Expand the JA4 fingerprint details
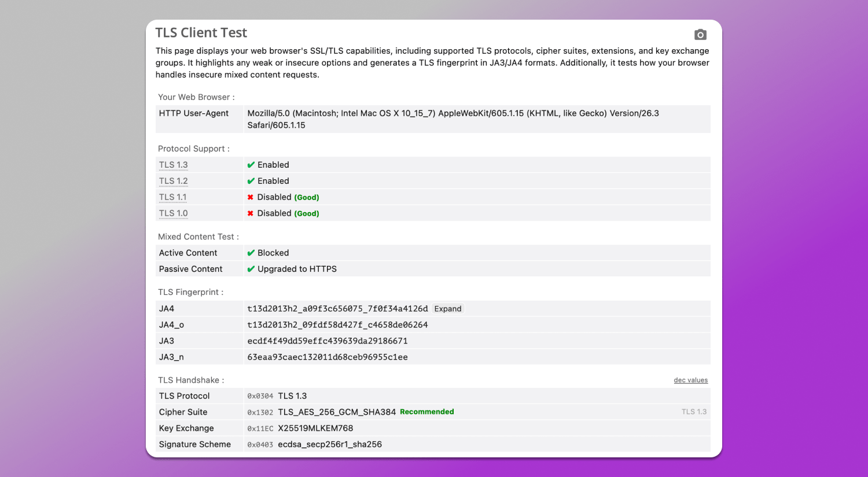868x477 pixels. [448, 309]
